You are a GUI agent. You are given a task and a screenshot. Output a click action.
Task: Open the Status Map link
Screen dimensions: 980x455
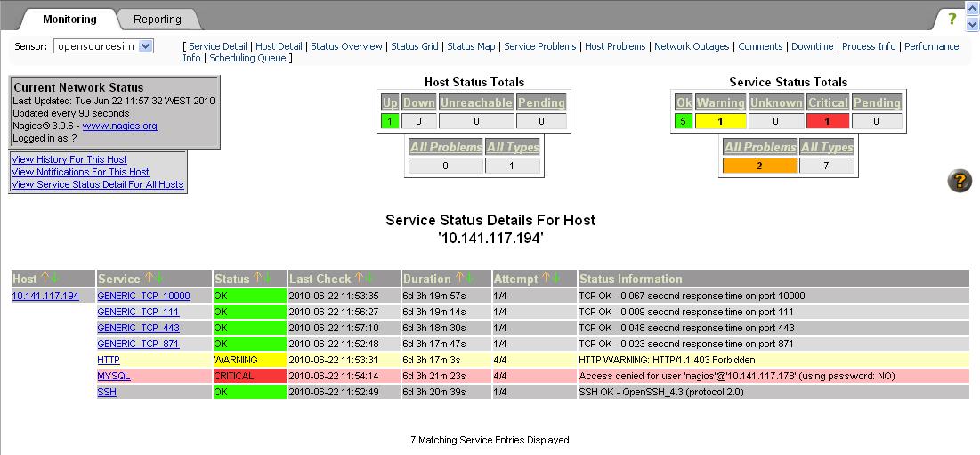pos(471,46)
